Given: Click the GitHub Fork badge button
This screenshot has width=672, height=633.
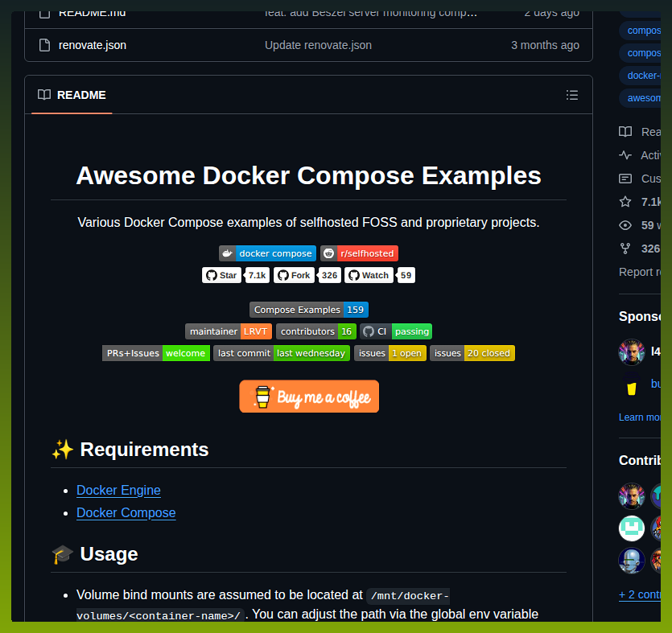Looking at the screenshot, I should [x=294, y=275].
